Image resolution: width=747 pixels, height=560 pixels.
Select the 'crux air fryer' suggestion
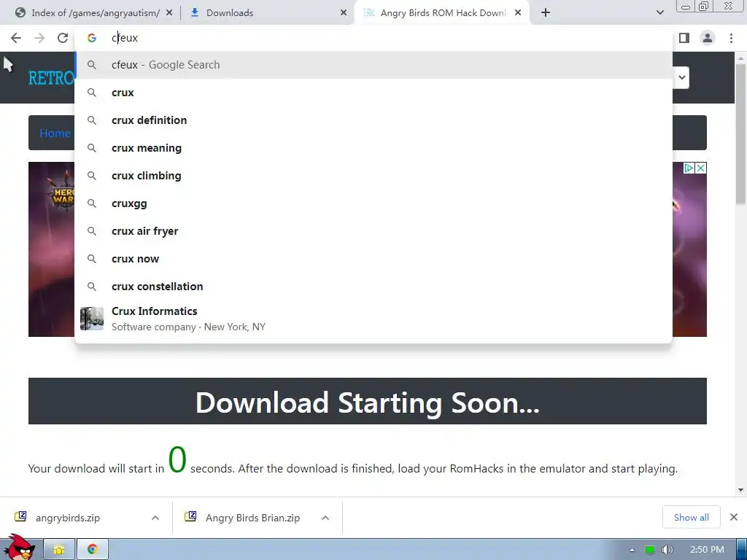point(373,231)
